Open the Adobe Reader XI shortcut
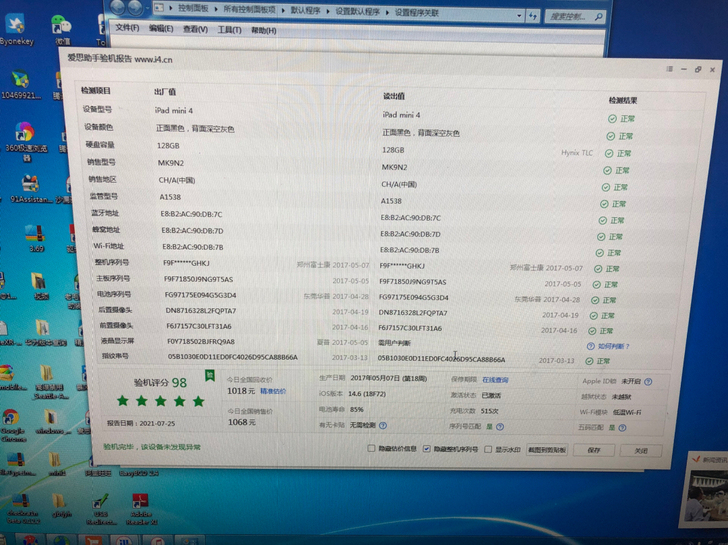The width and height of the screenshot is (728, 545). 141,509
